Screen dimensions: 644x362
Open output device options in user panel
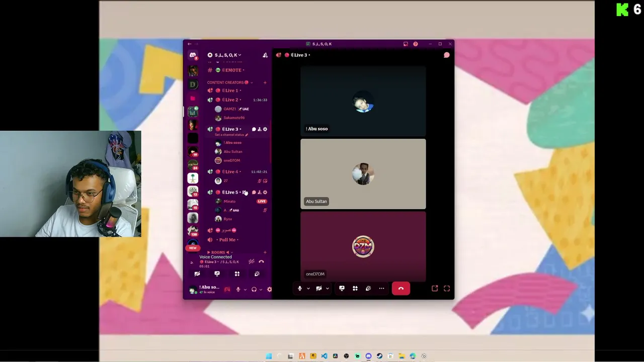[x=261, y=290]
